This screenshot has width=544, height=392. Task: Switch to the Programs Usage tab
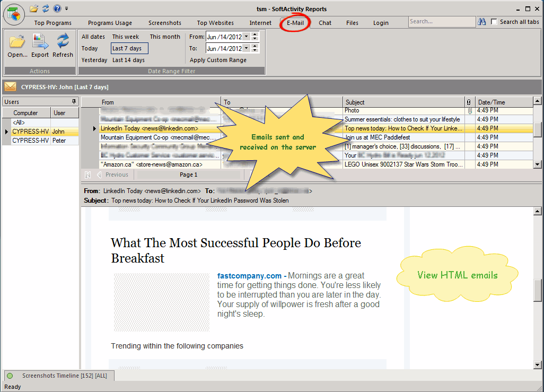point(110,23)
